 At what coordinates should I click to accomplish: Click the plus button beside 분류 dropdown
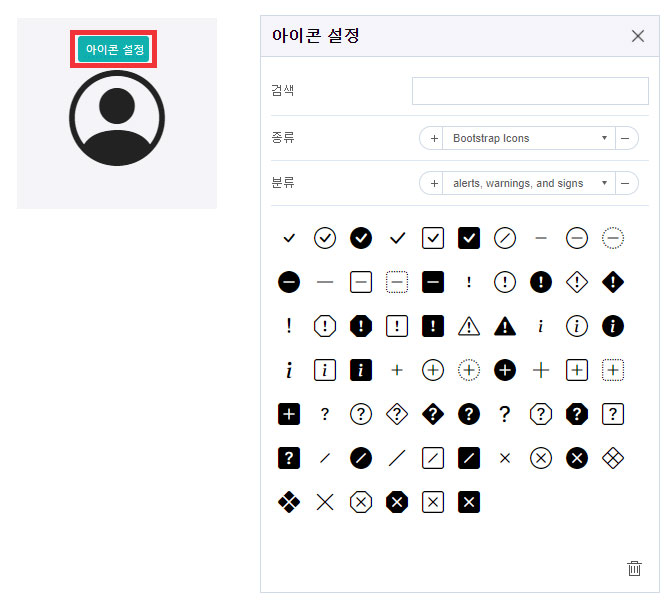pos(434,183)
